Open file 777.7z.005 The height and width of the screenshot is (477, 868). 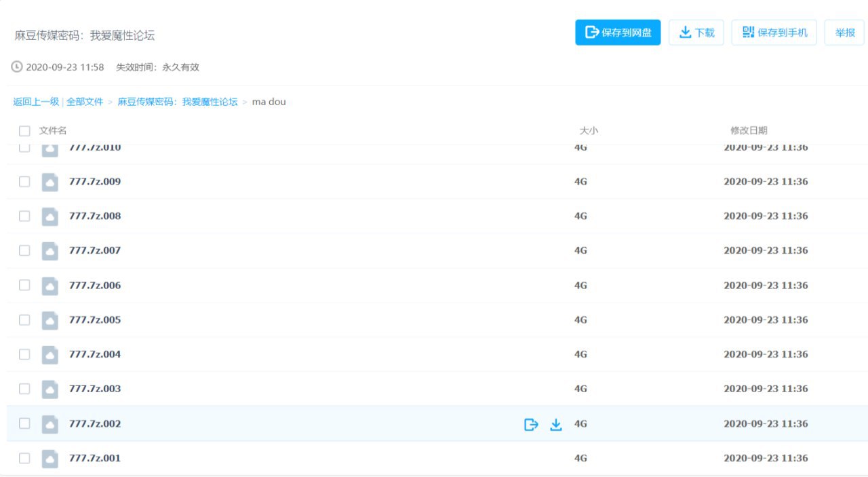click(x=95, y=320)
